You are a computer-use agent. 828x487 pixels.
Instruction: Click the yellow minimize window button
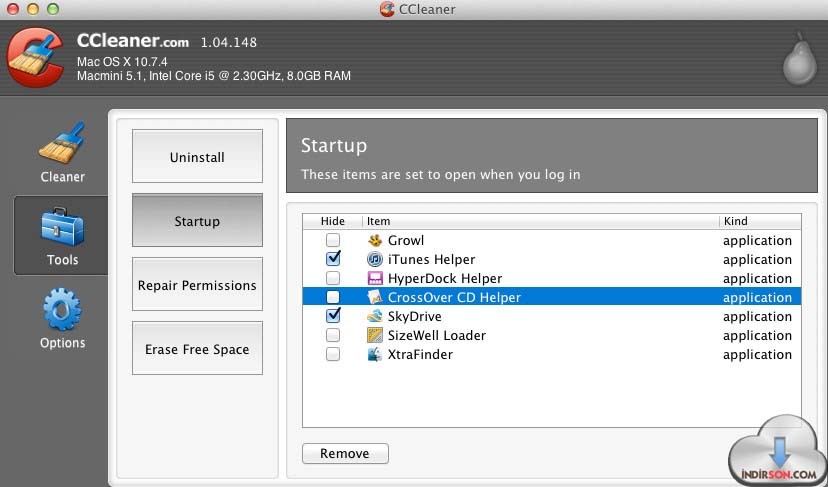coord(33,9)
